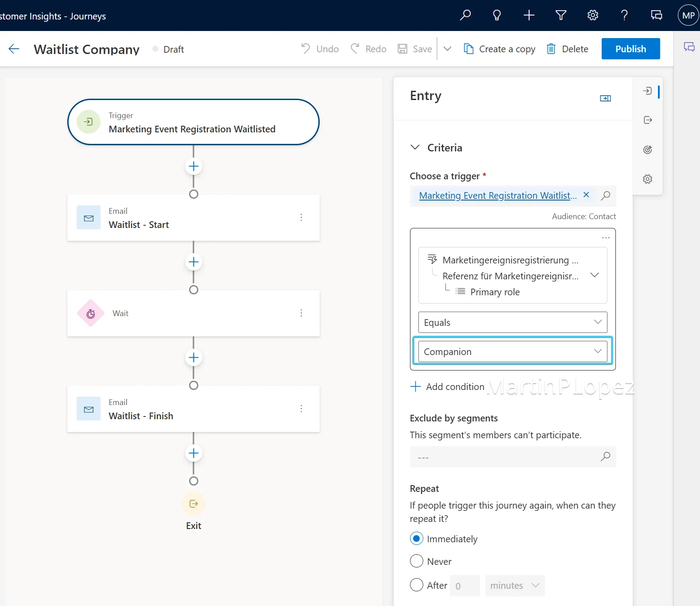Click the After duration number field

[465, 586]
